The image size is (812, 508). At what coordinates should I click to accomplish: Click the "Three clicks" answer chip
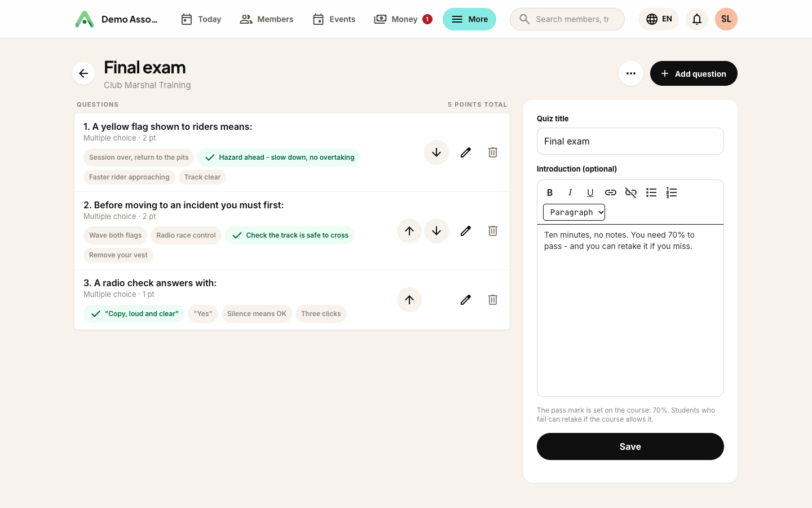(x=321, y=314)
